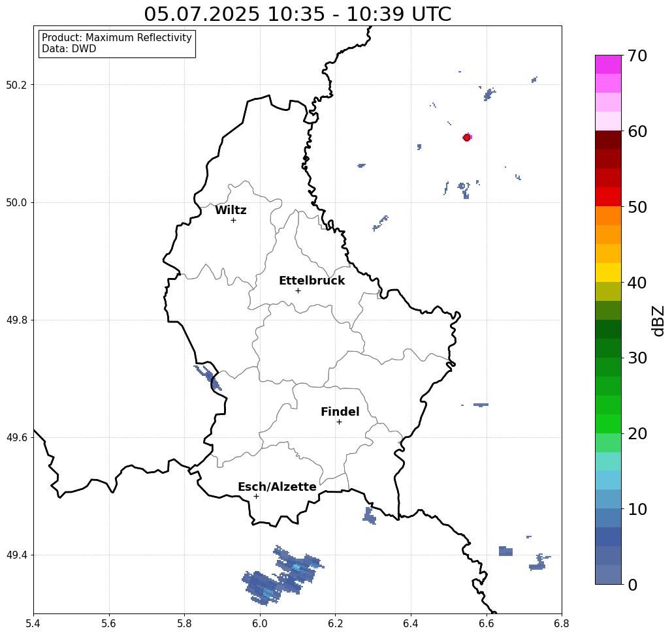This screenshot has width=672, height=635.
Task: Click the 'Product: Maximum Reflectivity' label
Action: pyautogui.click(x=116, y=38)
